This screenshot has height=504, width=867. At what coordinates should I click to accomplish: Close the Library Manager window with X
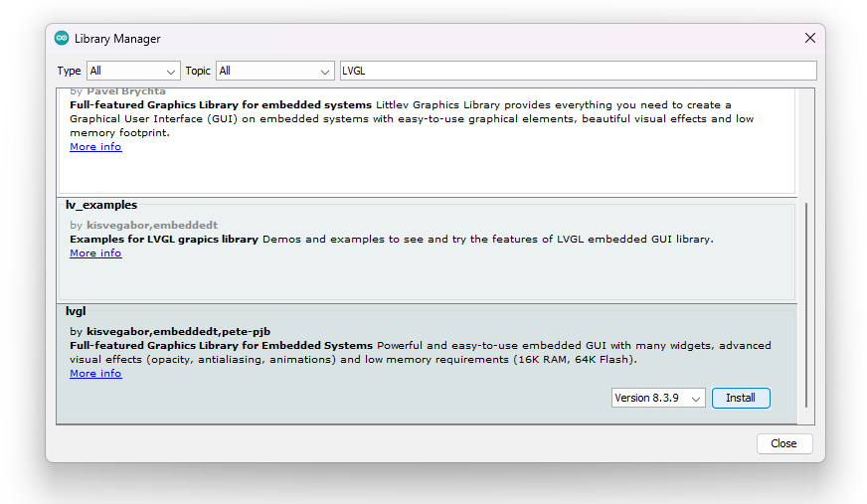click(x=809, y=38)
